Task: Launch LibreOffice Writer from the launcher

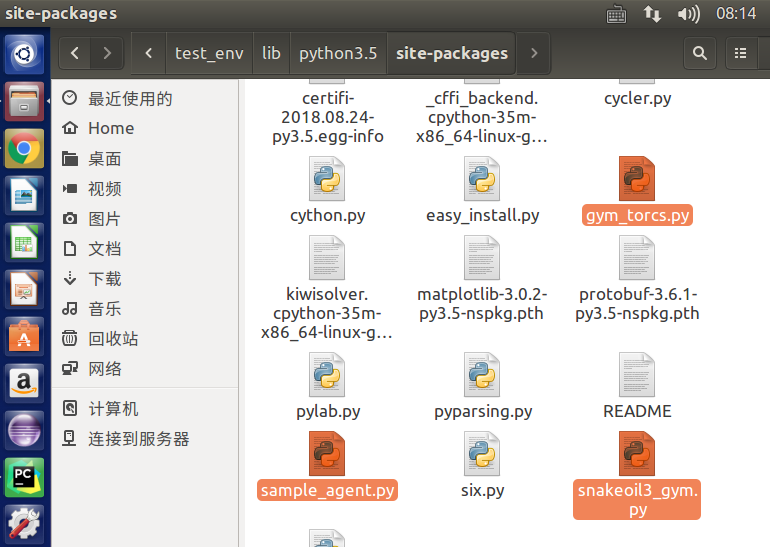Action: click(x=25, y=195)
